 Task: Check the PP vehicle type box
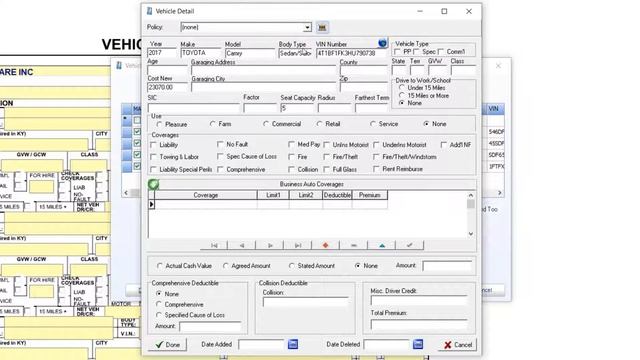[x=397, y=52]
